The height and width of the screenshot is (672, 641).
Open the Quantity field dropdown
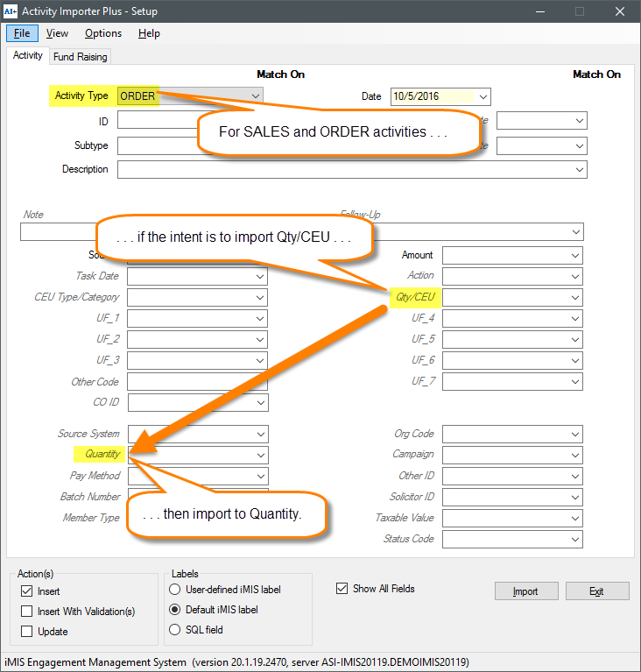tap(260, 455)
